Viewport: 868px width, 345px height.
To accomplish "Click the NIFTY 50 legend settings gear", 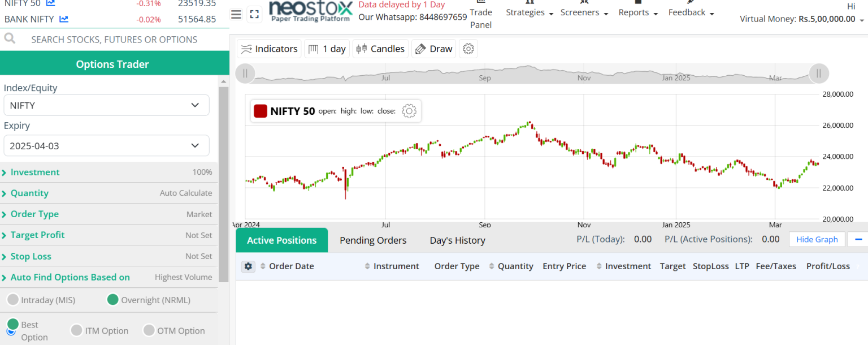I will pos(409,111).
